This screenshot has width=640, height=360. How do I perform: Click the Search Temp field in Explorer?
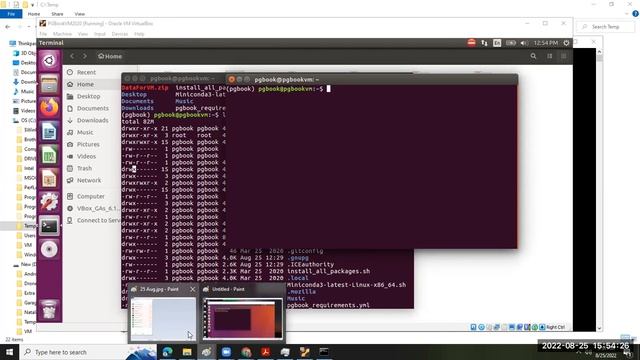[605, 27]
